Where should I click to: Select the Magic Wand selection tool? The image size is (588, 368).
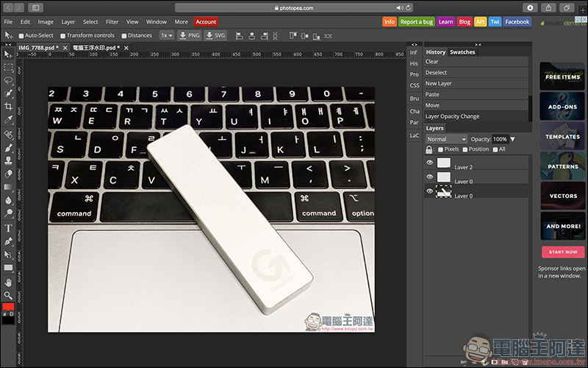point(8,93)
